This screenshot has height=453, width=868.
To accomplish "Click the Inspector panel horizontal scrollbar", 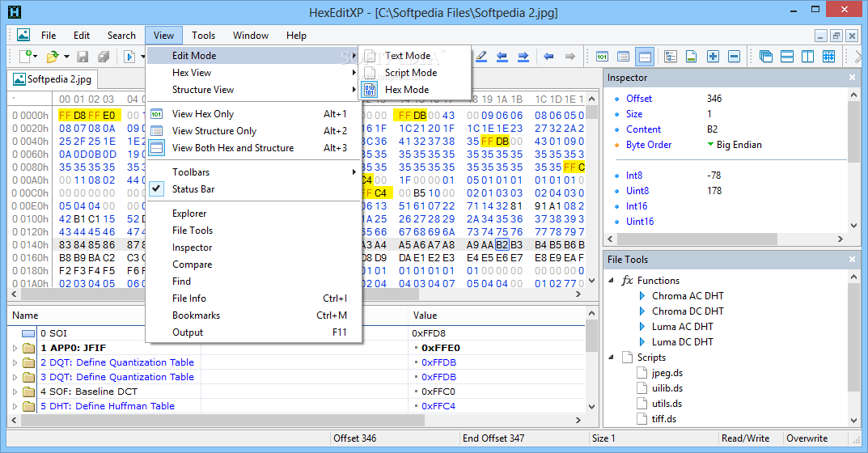I will (x=697, y=239).
